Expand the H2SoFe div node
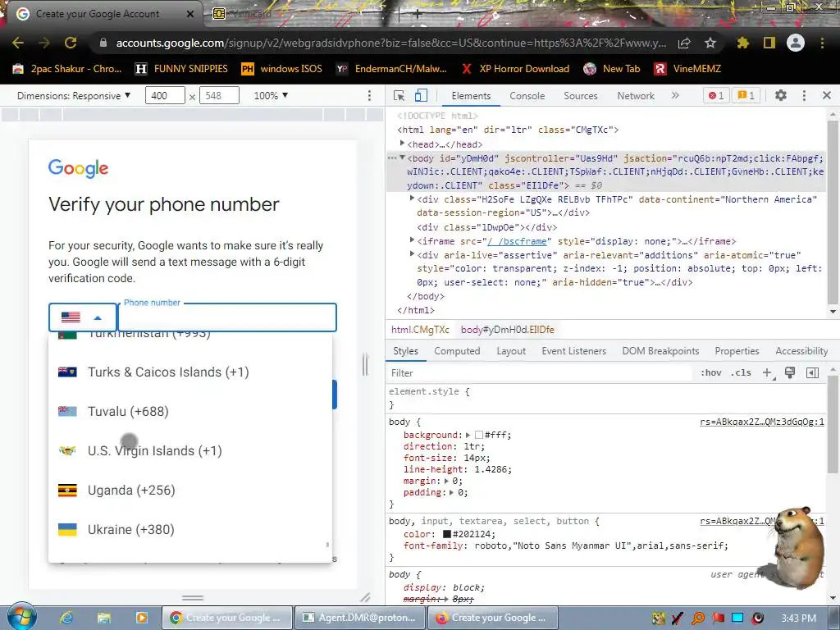 click(x=412, y=199)
